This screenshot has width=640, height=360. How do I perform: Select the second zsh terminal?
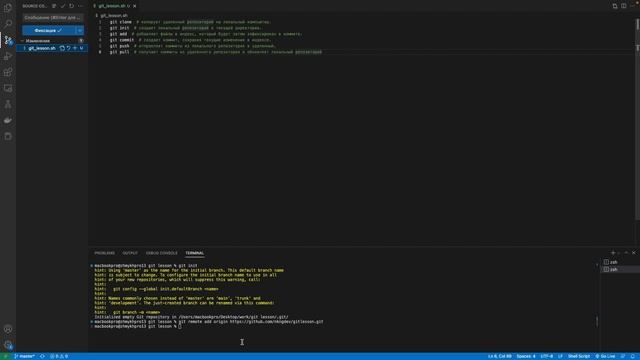click(620, 269)
